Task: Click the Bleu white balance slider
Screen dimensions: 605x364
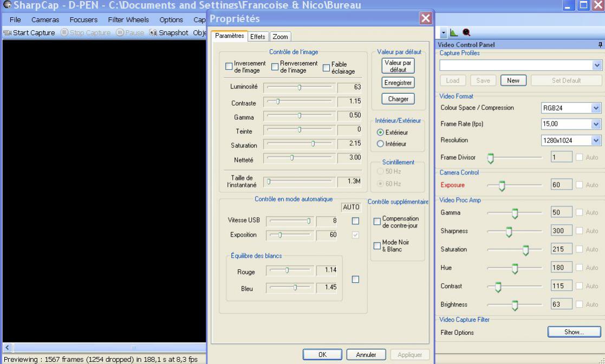Action: click(x=290, y=288)
